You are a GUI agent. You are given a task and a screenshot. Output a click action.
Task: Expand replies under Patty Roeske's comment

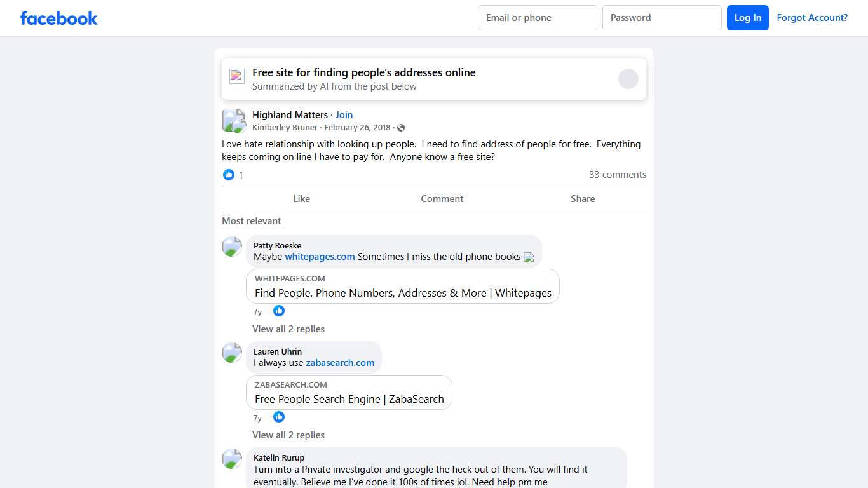point(288,329)
